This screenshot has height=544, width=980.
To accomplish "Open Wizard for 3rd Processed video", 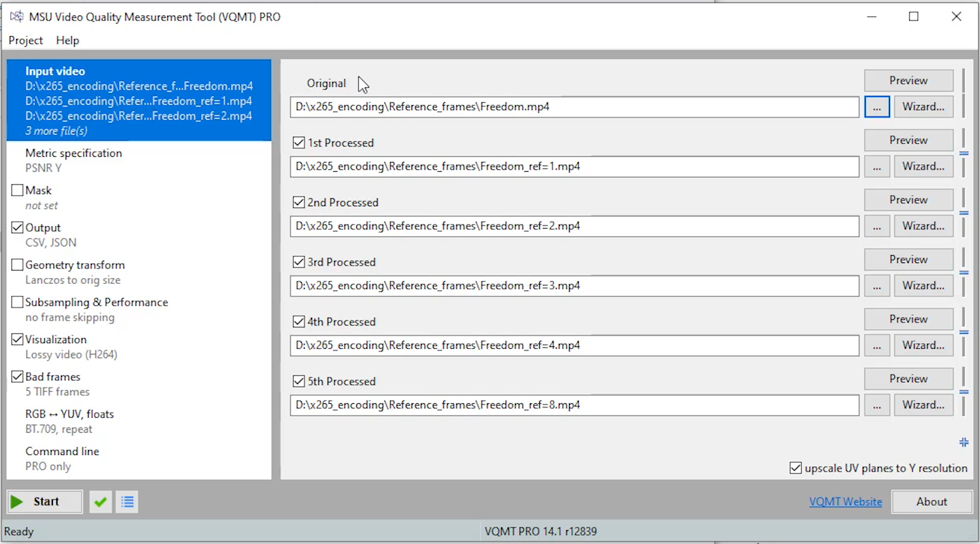I will pos(924,286).
